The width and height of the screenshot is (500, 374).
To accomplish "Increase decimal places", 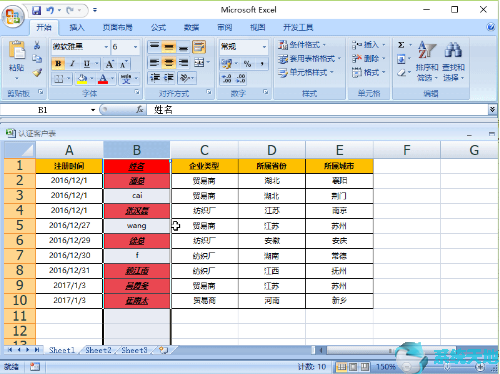I will [227, 79].
